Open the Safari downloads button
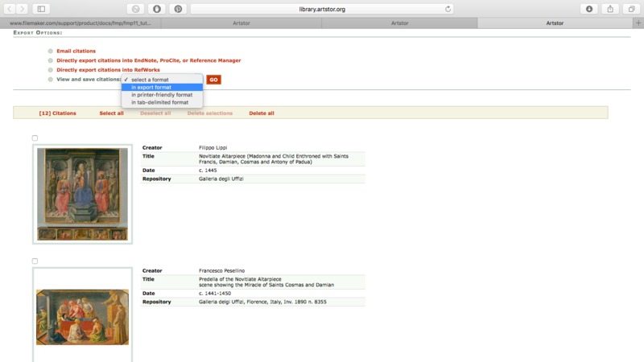Viewport: 644px width, 362px height. [589, 9]
